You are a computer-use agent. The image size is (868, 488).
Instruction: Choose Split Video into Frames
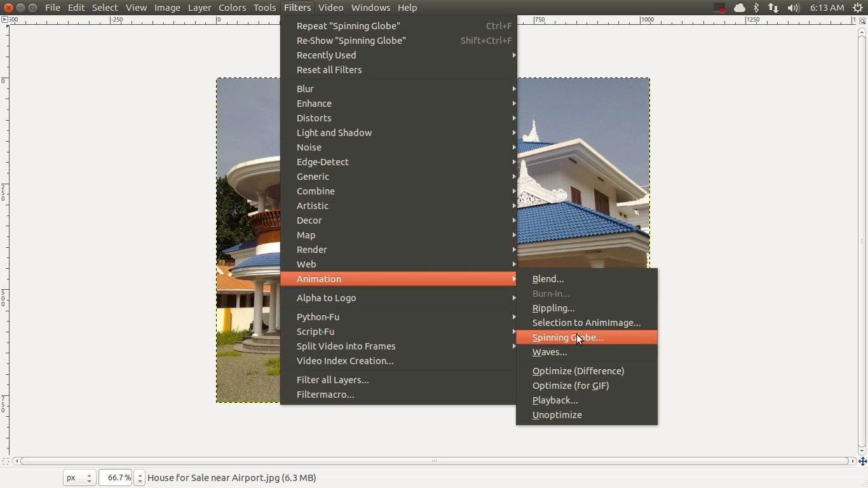point(346,346)
